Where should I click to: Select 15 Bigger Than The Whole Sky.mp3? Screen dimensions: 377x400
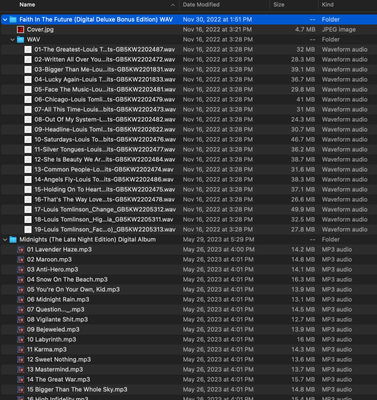click(x=77, y=390)
